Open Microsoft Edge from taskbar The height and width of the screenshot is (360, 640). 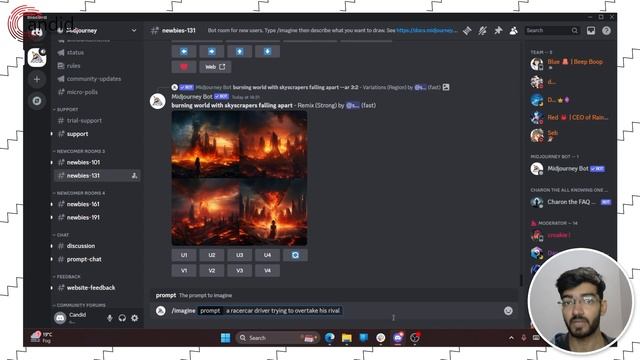click(329, 338)
